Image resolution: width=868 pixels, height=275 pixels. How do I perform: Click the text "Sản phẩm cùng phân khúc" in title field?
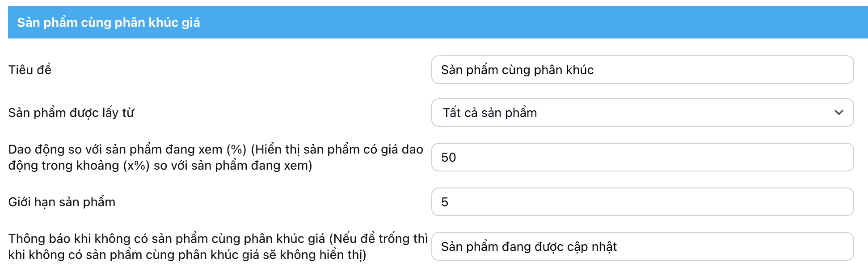click(517, 70)
